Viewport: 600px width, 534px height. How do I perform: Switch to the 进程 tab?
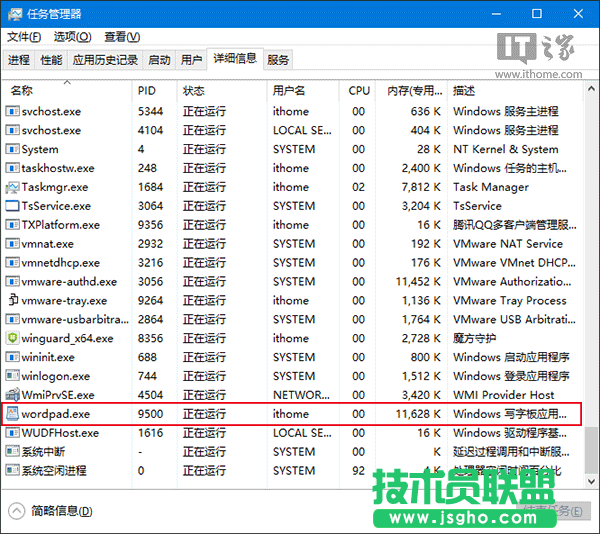tap(19, 60)
